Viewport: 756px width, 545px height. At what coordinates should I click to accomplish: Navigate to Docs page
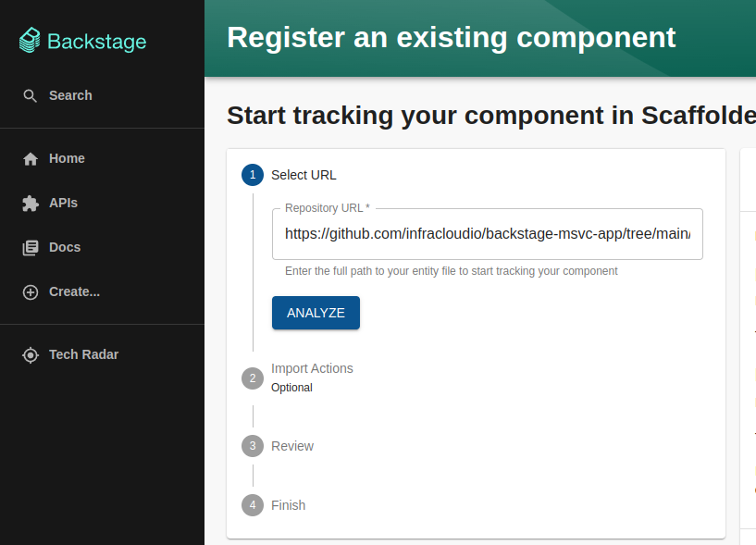65,247
